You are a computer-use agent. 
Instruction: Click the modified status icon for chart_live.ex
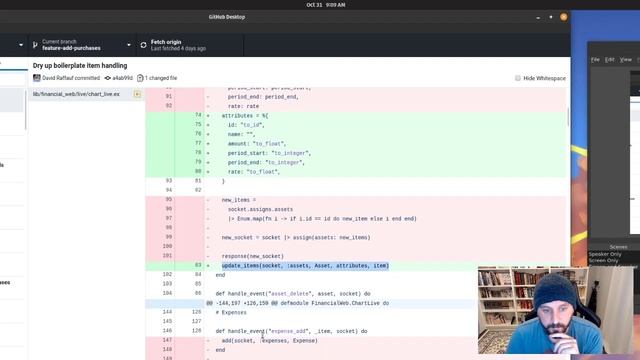[x=137, y=94]
